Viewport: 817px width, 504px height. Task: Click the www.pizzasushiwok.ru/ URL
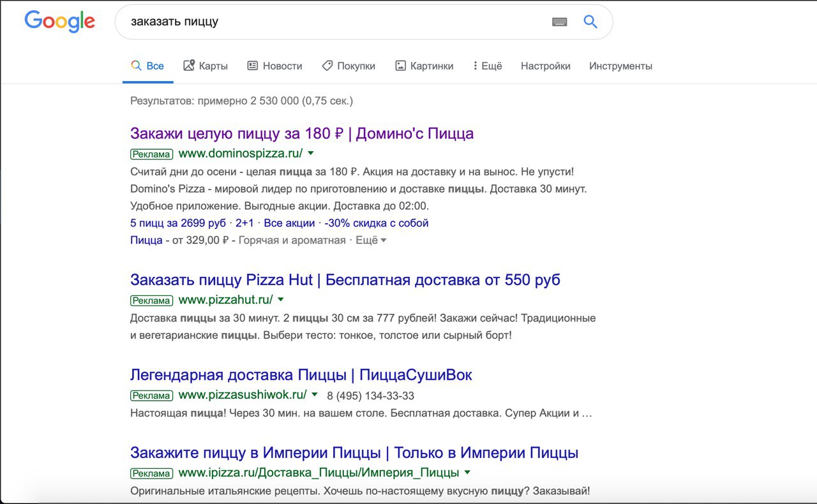pyautogui.click(x=243, y=394)
